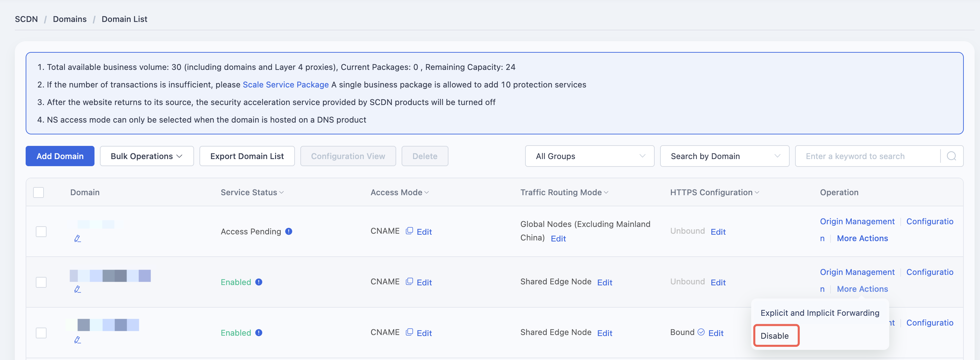Click blurred domain name in Bound row
The image size is (980, 360).
pyautogui.click(x=102, y=325)
